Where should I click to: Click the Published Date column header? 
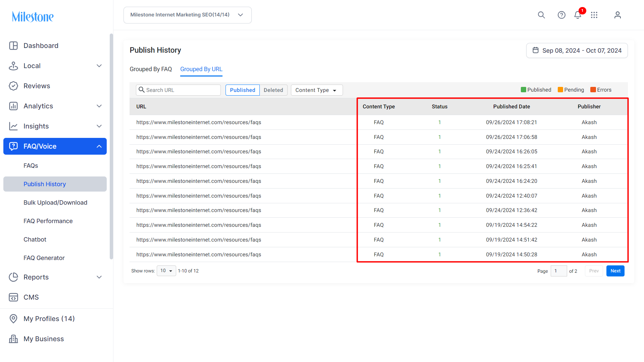pyautogui.click(x=511, y=106)
